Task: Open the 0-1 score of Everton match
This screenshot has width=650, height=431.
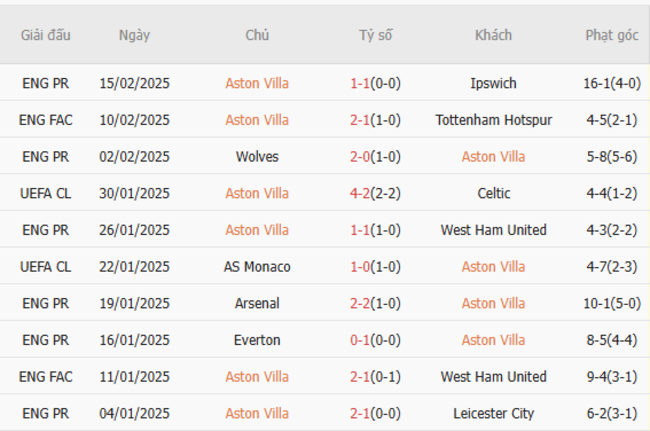Action: click(x=362, y=340)
